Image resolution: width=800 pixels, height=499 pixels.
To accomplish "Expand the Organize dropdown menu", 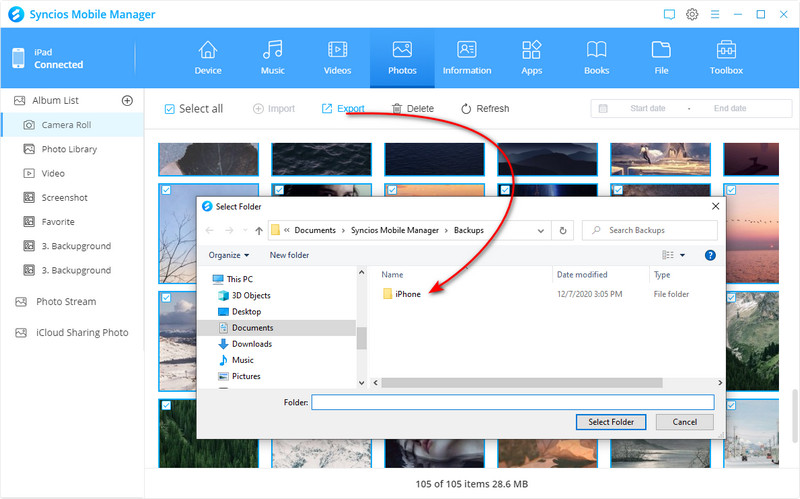I will (x=229, y=255).
